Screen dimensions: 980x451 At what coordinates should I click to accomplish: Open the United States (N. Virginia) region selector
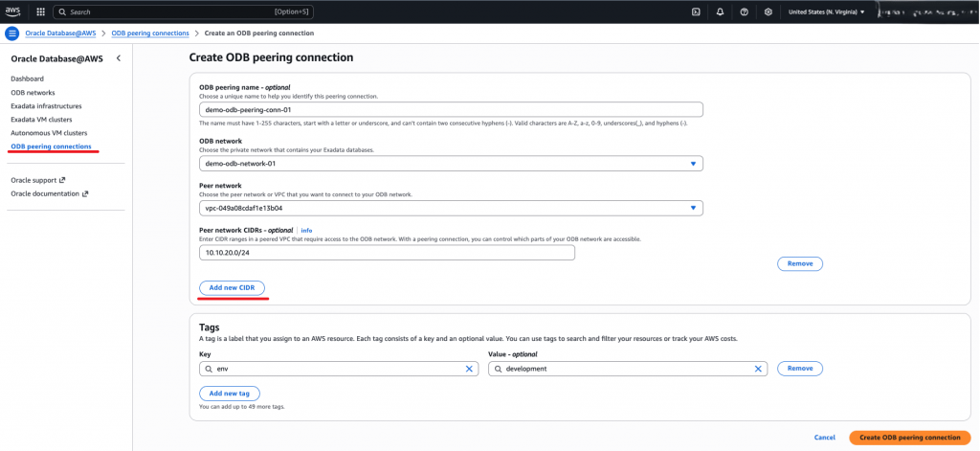click(826, 11)
